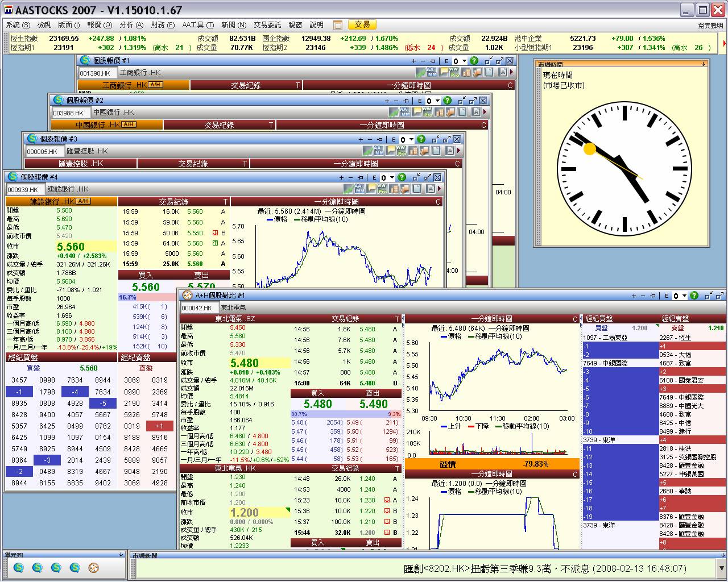Open the 系統 (S) menu
Image resolution: width=728 pixels, height=582 pixels.
[x=18, y=25]
